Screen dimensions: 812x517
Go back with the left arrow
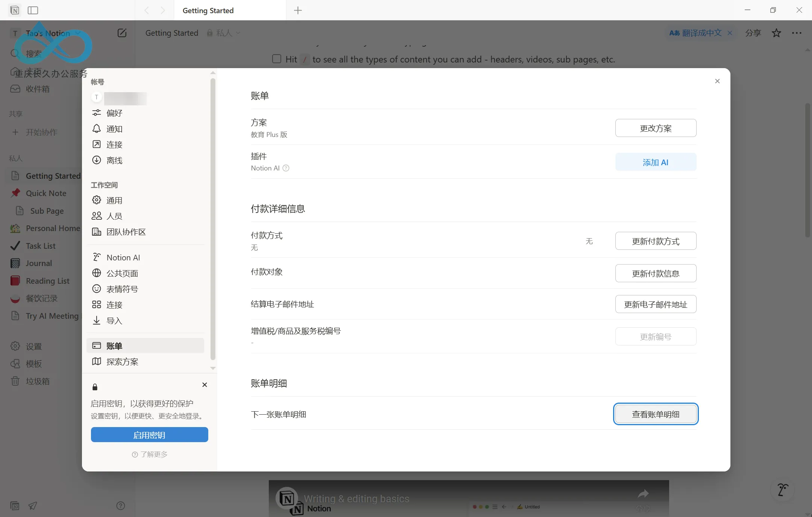(x=147, y=11)
